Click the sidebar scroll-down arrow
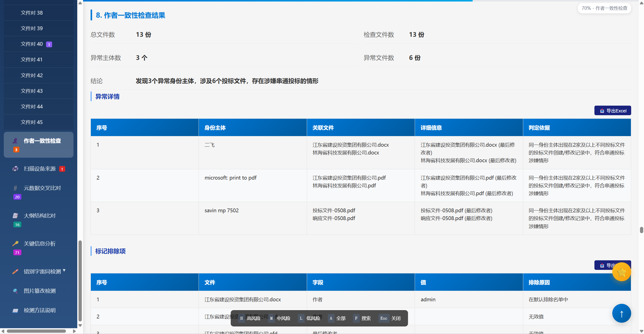Image resolution: width=644 pixels, height=334 pixels. pyautogui.click(x=80, y=325)
